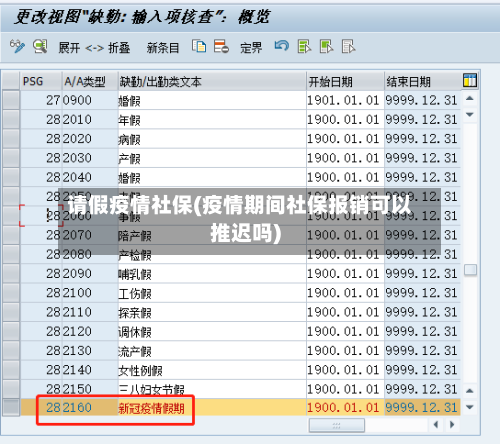This screenshot has width=500, height=444.
Task: Click the 新条目 button
Action: click(163, 48)
